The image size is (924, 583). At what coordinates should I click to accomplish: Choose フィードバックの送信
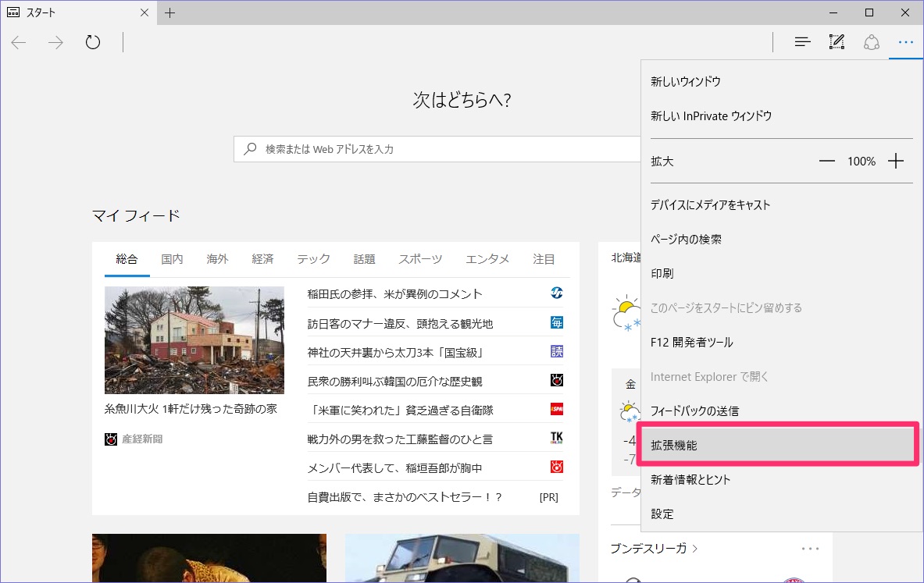tap(781, 411)
